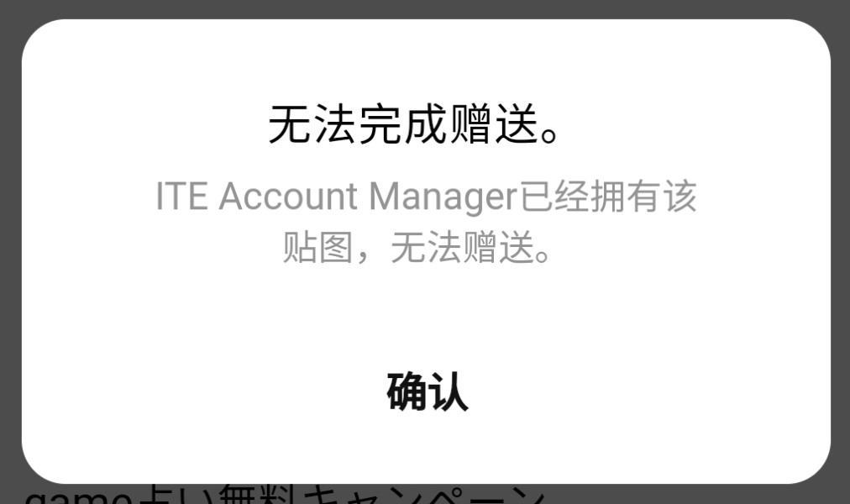Click the word Account in the message

pos(288,196)
